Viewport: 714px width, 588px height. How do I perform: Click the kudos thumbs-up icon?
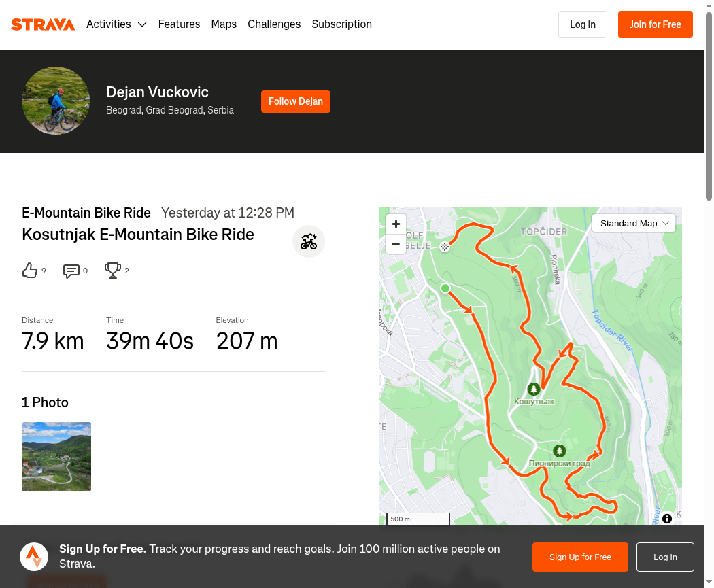[30, 271]
